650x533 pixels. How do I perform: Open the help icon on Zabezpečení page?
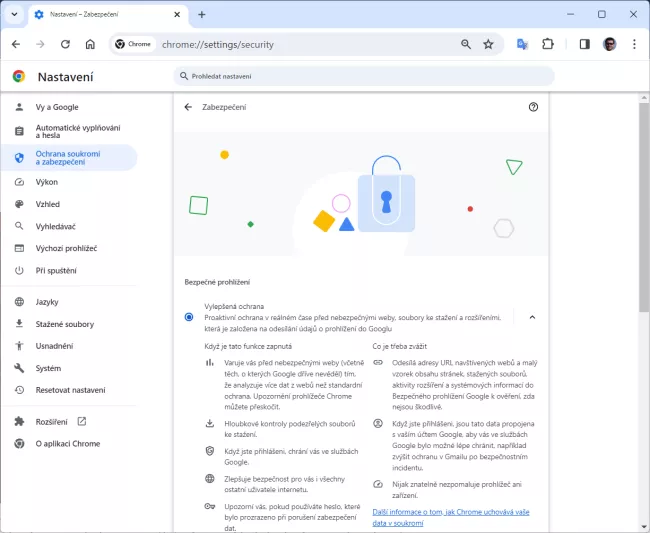(x=533, y=107)
